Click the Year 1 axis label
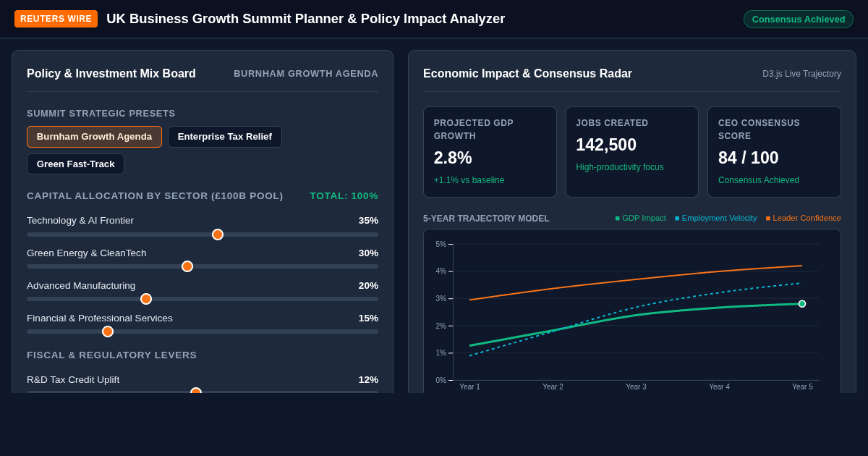Screen dimensions: 868x456 tap(470, 387)
